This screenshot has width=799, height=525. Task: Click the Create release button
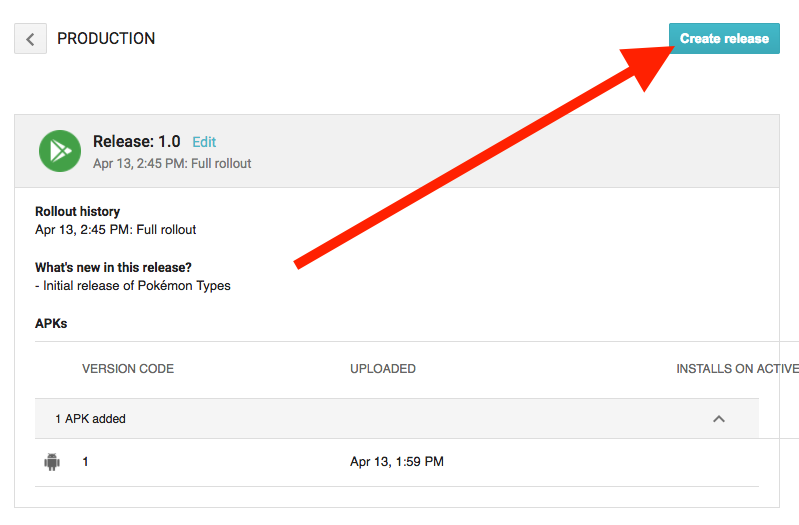tap(724, 38)
